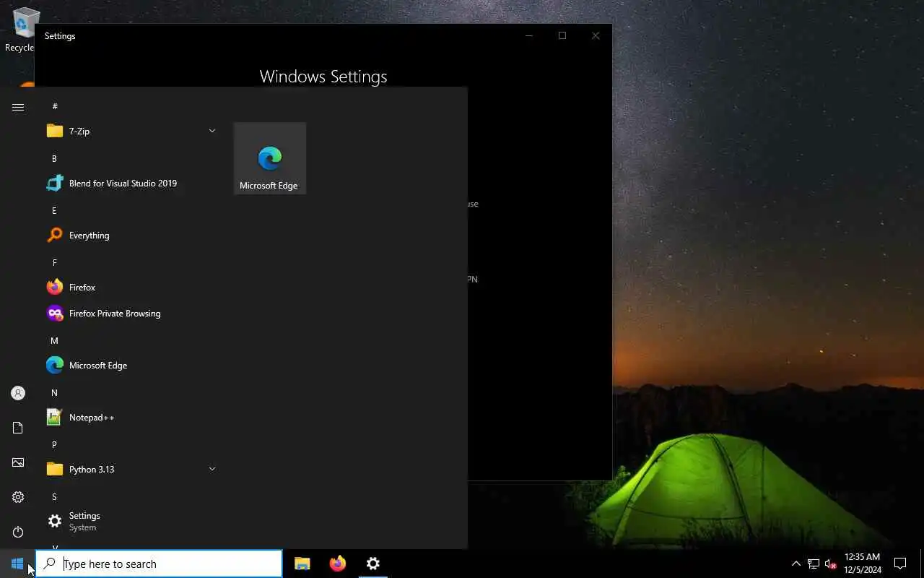Screen dimensions: 924x578
Task: Open the Action Center notifications icon
Action: [x=900, y=564]
